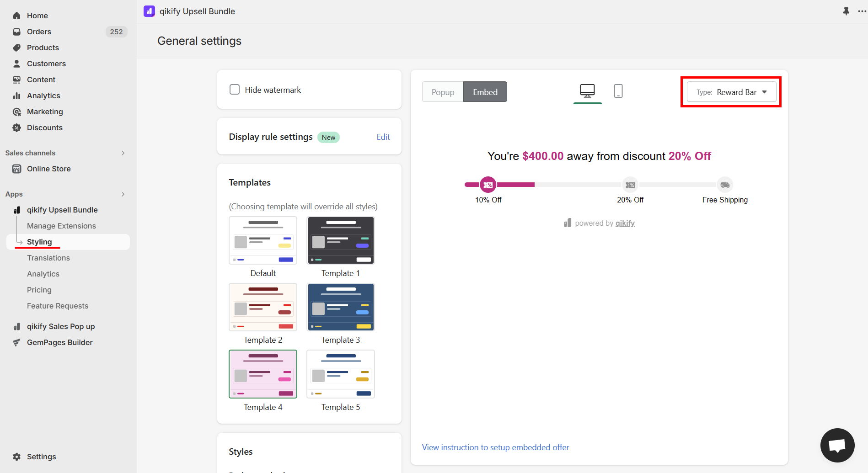Click the Discounts badge icon

[16, 128]
